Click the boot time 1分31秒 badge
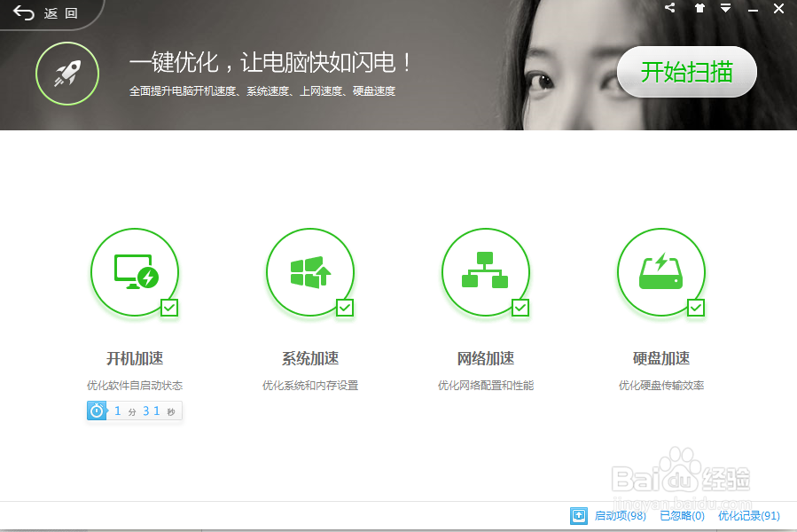The width and height of the screenshot is (797, 532). tap(135, 411)
